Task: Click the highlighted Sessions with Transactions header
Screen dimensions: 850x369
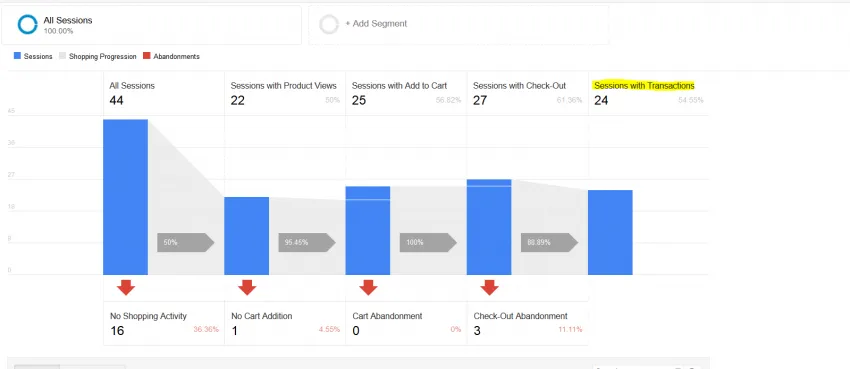Action: [x=644, y=86]
